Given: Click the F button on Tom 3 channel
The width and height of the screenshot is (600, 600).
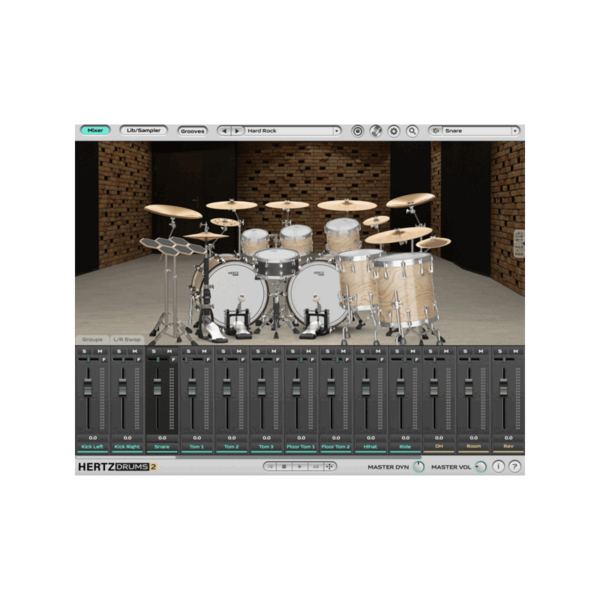Looking at the screenshot, I should click(x=277, y=360).
